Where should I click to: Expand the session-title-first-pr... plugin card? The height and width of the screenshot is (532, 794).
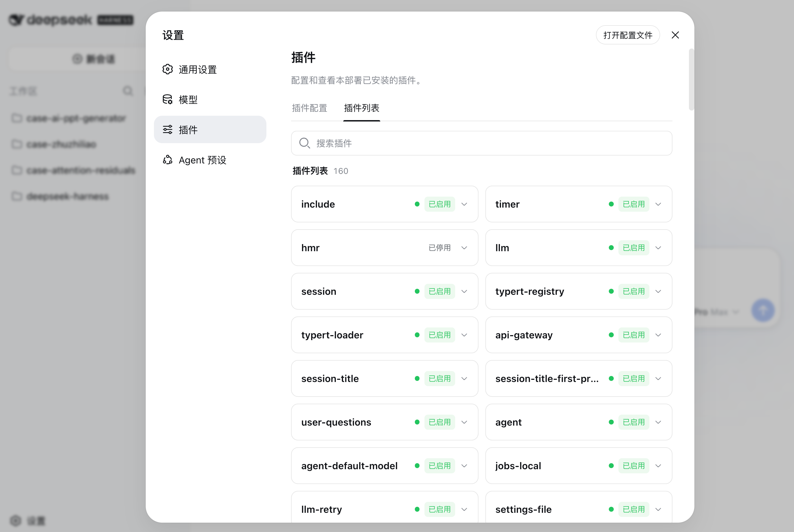pyautogui.click(x=658, y=378)
